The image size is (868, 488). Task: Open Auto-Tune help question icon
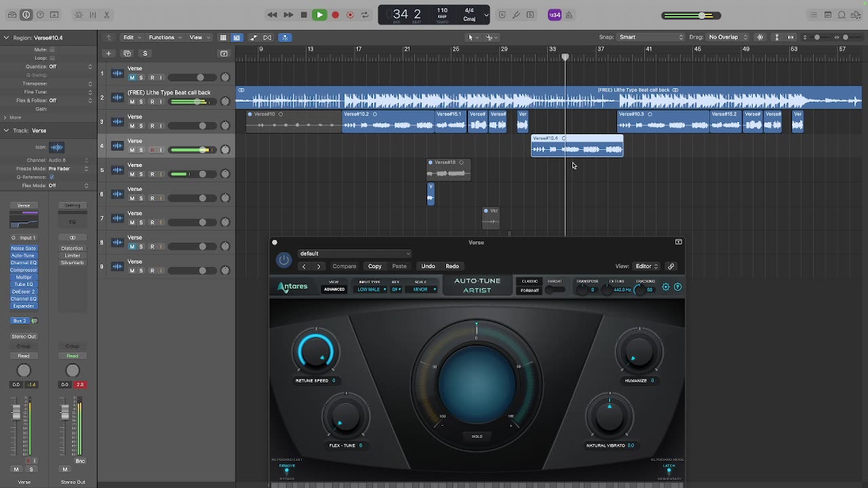[677, 287]
